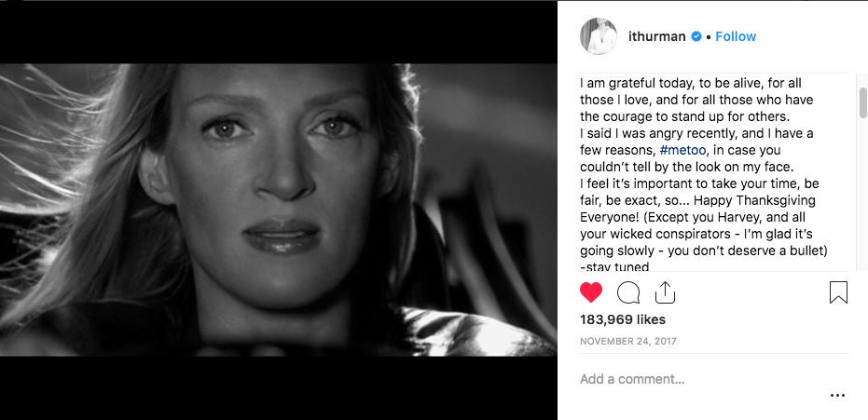Image resolution: width=868 pixels, height=420 pixels.
Task: Follow the ithurman account
Action: 735,36
